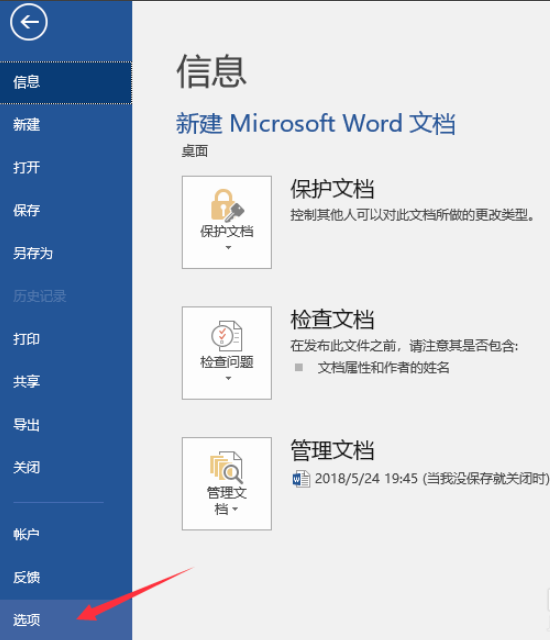Open the 反馈 page
The height and width of the screenshot is (640, 550).
(x=66, y=577)
